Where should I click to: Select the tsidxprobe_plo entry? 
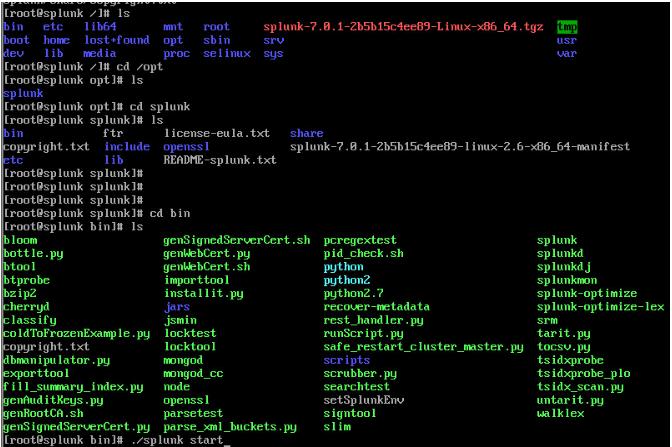[x=584, y=374]
